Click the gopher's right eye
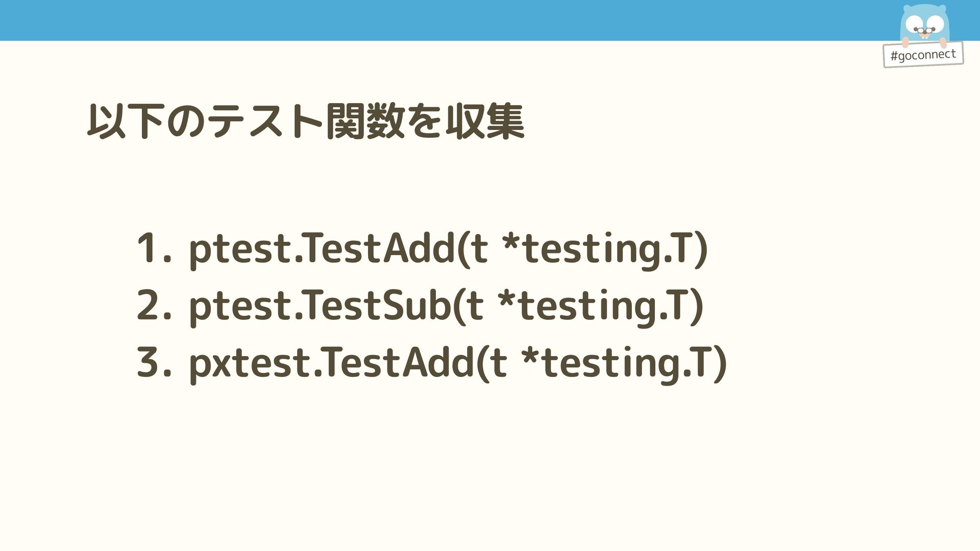Image resolution: width=980 pixels, height=551 pixels. [936, 22]
